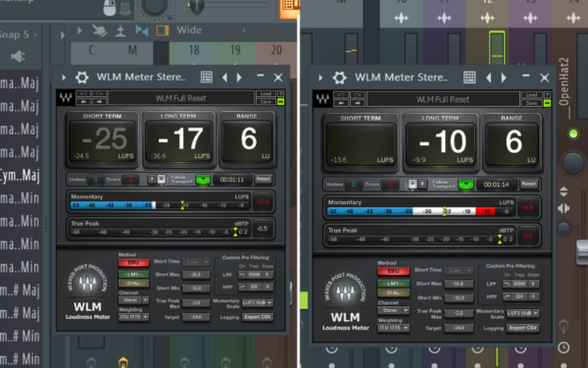Click the pause button in left WLM meter

click(x=162, y=180)
